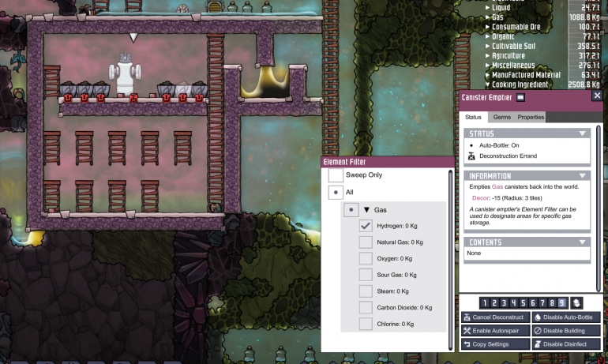Click the Disable Building button
608x364 pixels.
(565, 330)
